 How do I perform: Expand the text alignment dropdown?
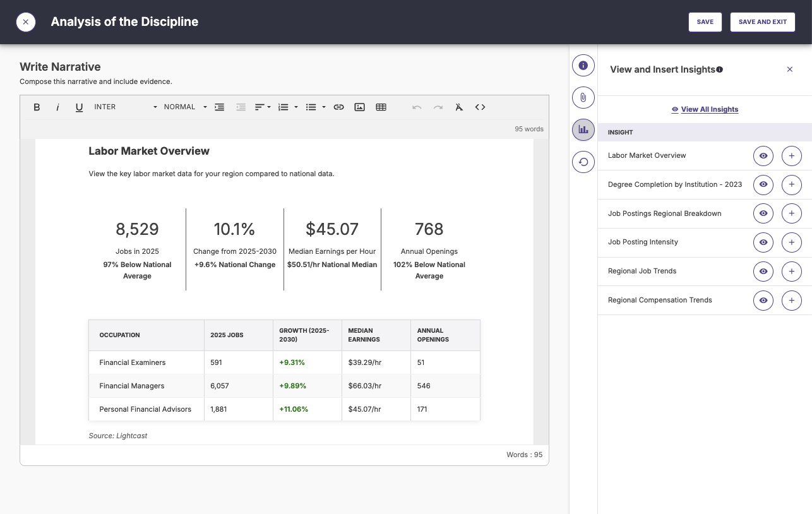[x=263, y=107]
